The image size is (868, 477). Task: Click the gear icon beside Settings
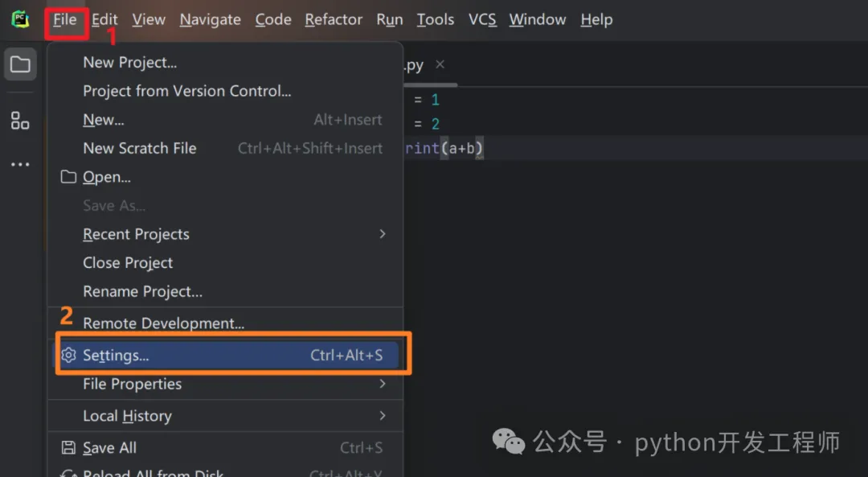69,356
